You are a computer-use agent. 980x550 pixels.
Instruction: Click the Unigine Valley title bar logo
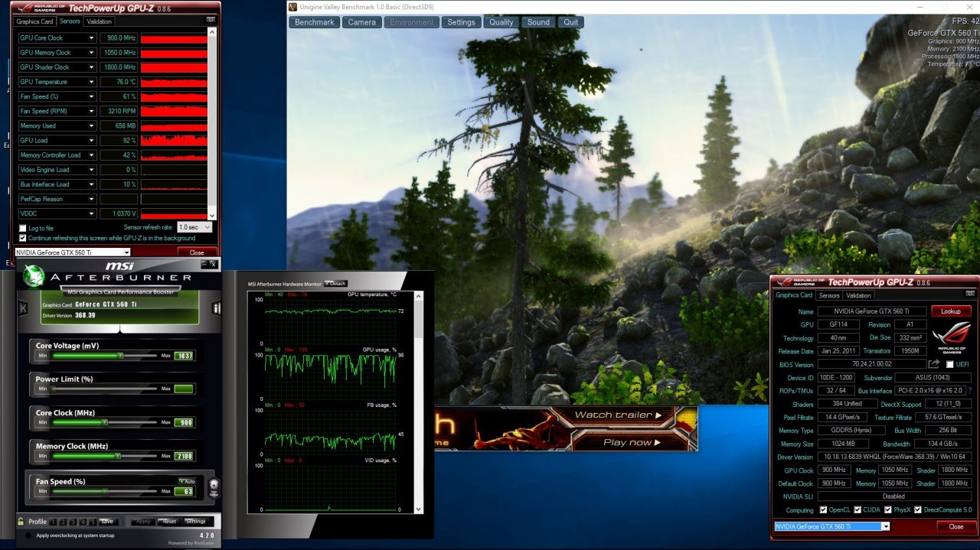click(292, 6)
